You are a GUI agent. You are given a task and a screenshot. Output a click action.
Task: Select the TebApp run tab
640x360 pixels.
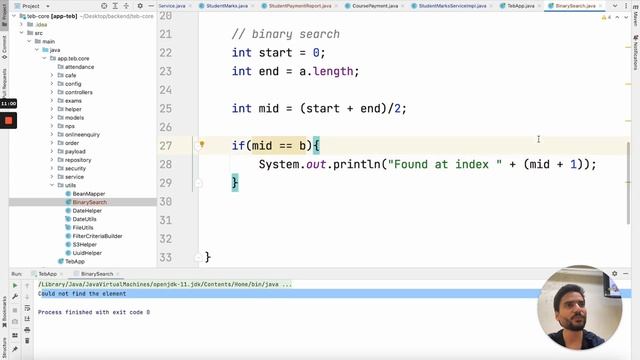(x=47, y=274)
